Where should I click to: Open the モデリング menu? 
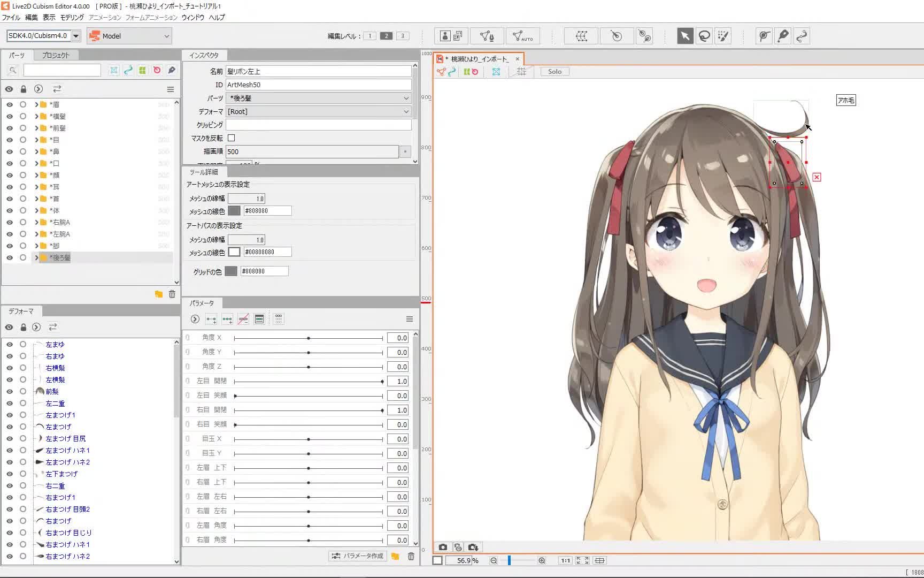click(x=71, y=17)
